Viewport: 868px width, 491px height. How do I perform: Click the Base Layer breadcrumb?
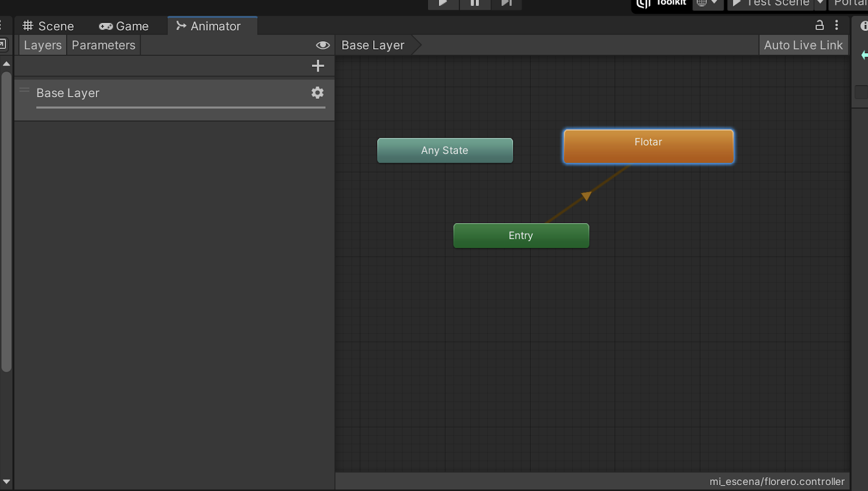click(373, 46)
